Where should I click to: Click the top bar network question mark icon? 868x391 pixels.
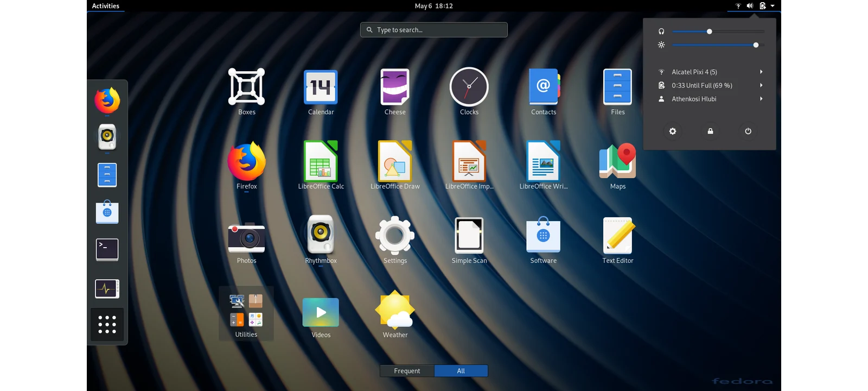[x=738, y=6]
